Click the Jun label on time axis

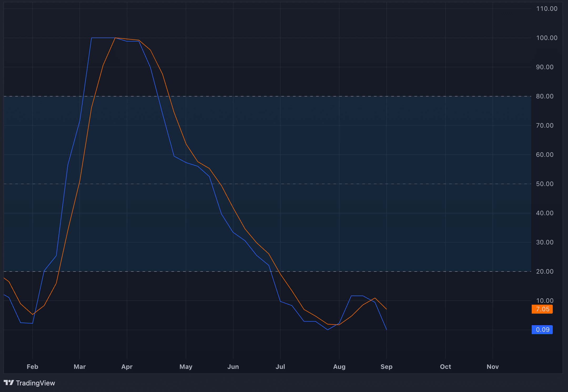(233, 367)
